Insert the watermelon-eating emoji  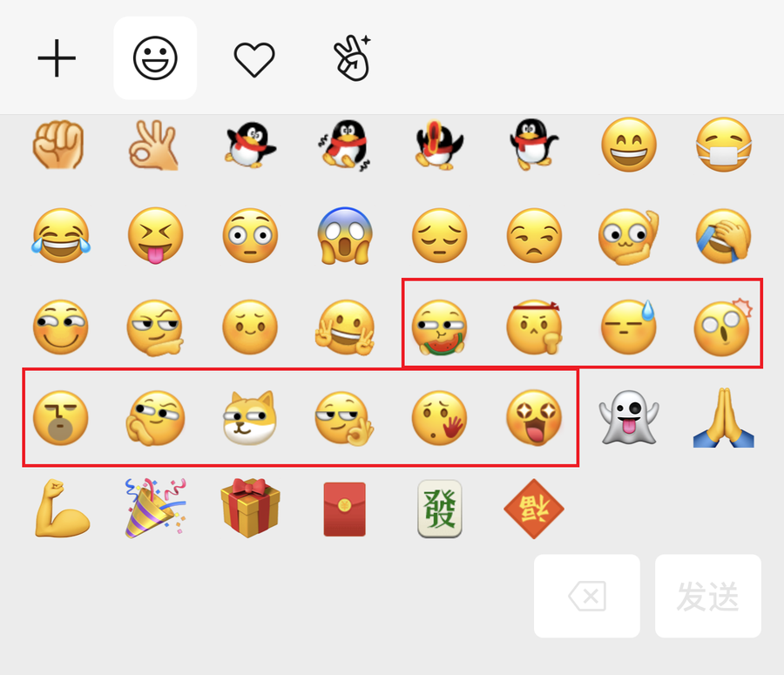[439, 327]
